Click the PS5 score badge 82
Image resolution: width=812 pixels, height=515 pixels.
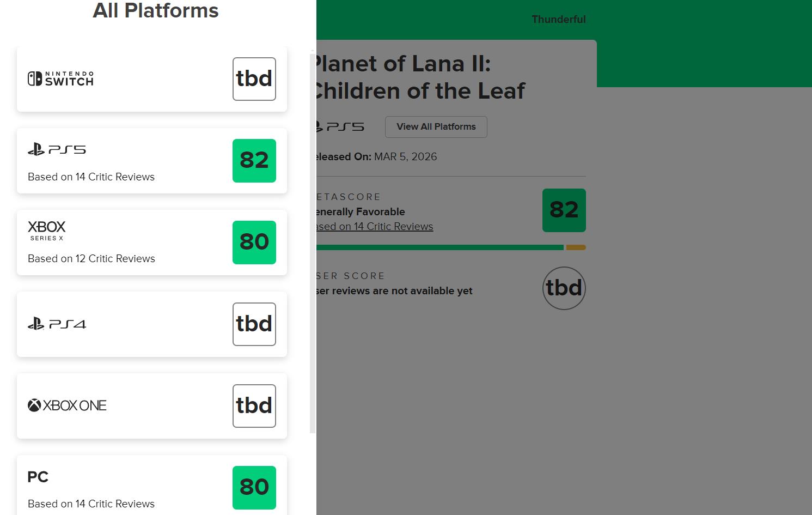[x=254, y=161]
